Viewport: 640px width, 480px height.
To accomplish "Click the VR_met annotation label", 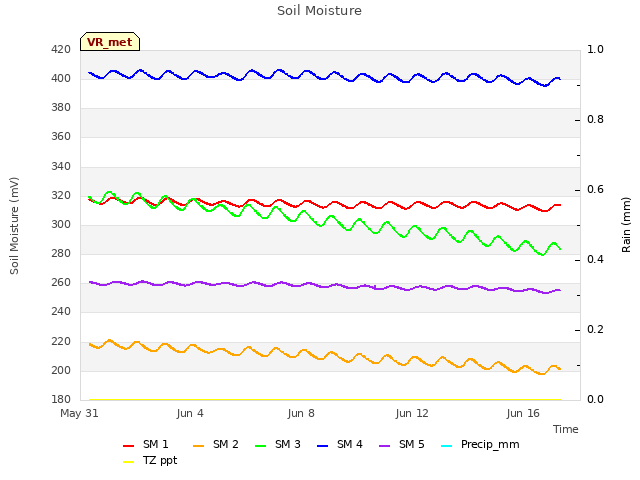I will [110, 42].
